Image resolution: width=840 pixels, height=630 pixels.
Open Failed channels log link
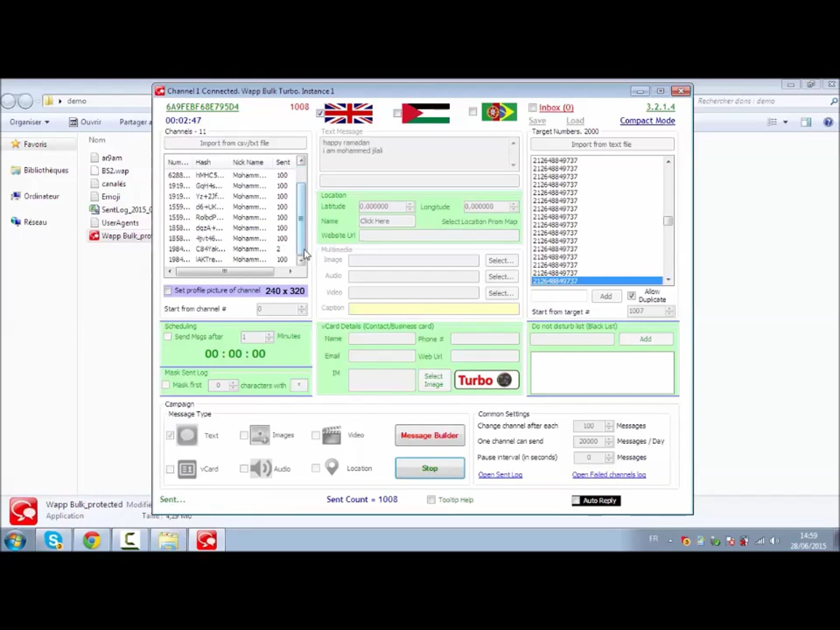pyautogui.click(x=609, y=475)
